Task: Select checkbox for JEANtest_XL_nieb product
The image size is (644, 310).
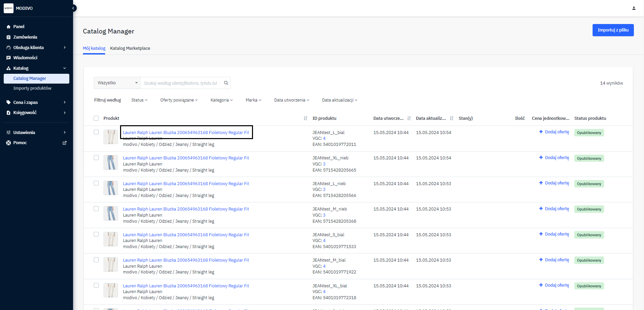Action: tap(96, 158)
